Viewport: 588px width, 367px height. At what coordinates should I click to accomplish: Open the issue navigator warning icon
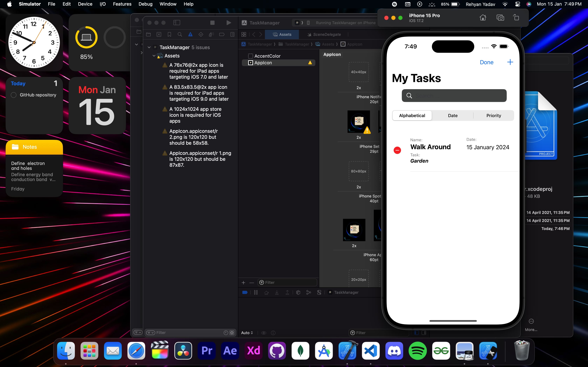[190, 34]
